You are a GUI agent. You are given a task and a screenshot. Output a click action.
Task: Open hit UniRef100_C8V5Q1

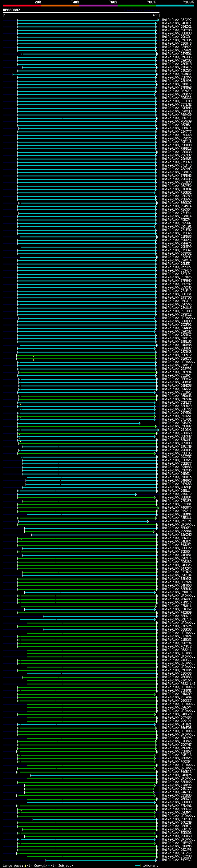(x=176, y=54)
